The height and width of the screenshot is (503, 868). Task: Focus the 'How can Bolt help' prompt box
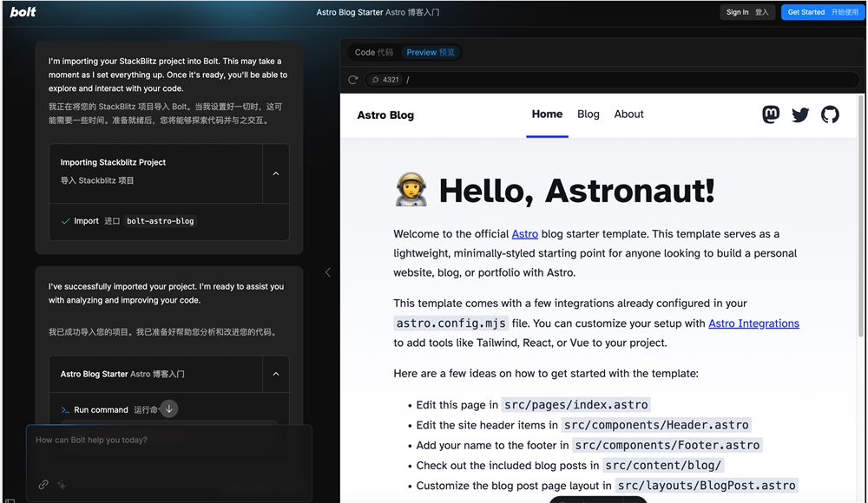coord(169,464)
